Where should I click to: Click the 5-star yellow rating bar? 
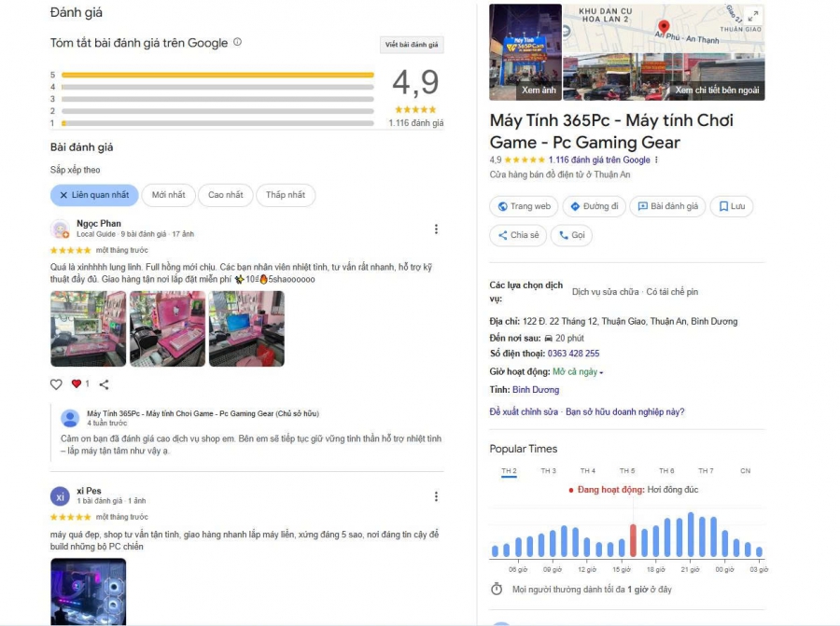[x=217, y=75]
